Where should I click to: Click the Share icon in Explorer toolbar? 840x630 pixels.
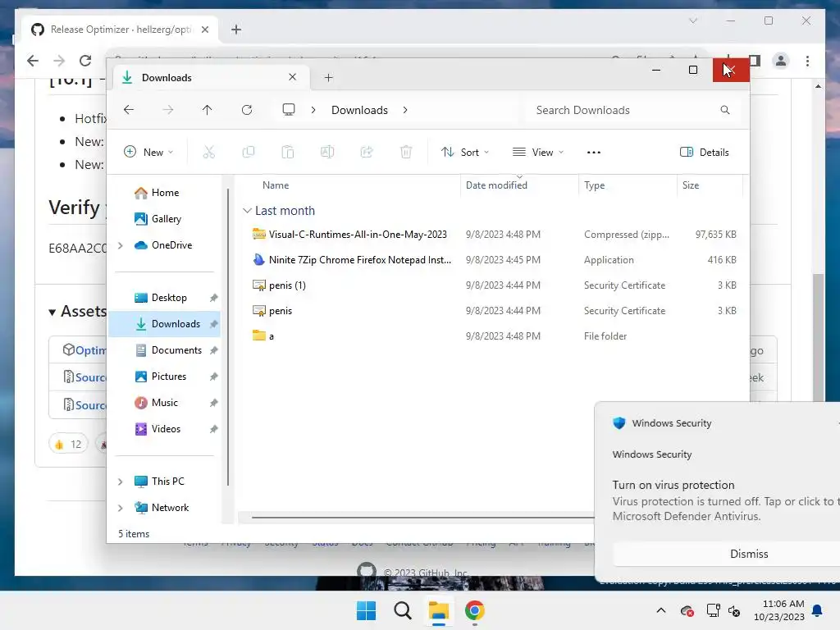367,152
